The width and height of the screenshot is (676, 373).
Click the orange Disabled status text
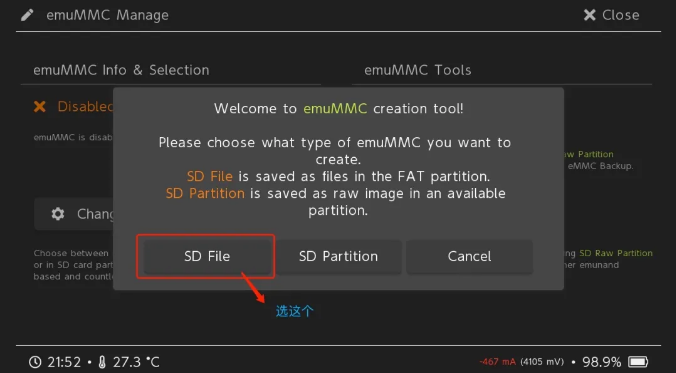85,106
